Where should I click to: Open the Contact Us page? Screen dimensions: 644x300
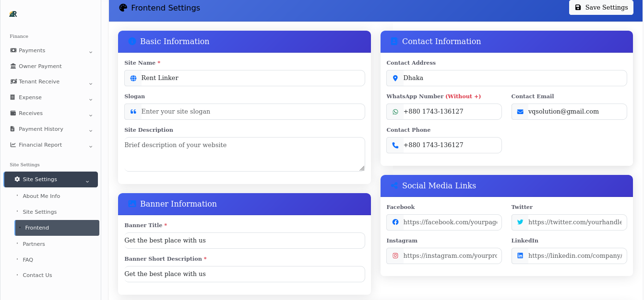(x=37, y=275)
